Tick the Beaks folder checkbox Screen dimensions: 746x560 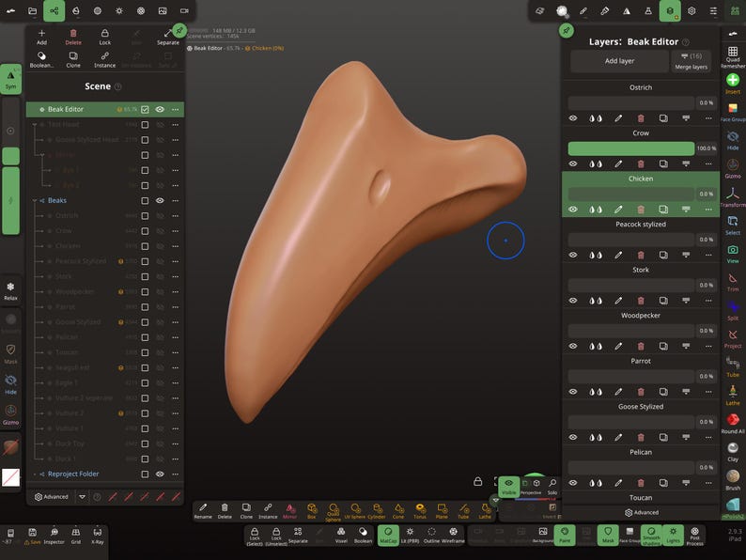tap(145, 201)
